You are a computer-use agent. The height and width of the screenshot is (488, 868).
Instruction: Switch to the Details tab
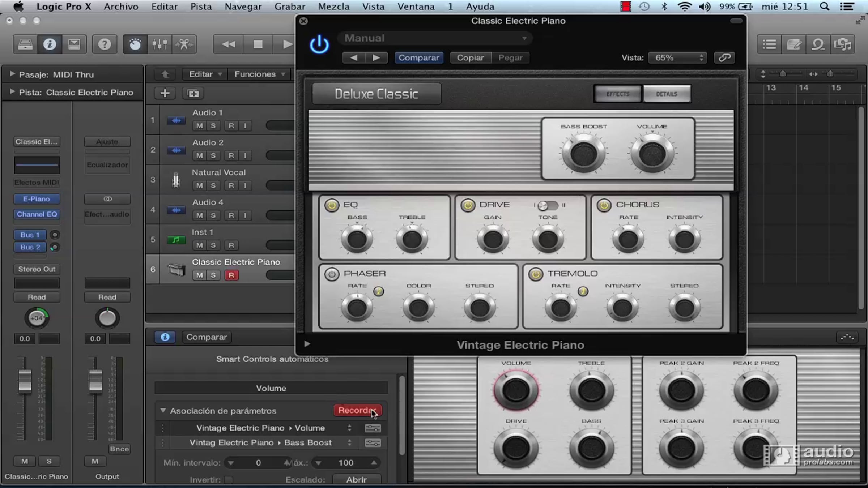point(666,94)
